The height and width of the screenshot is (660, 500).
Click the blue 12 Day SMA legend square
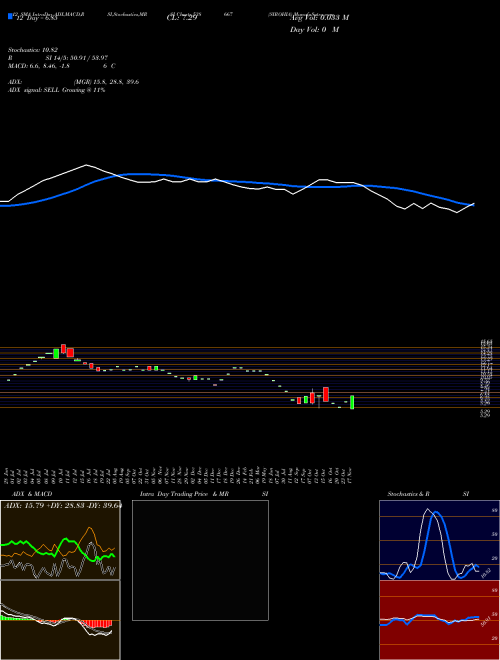tap(10, 16)
